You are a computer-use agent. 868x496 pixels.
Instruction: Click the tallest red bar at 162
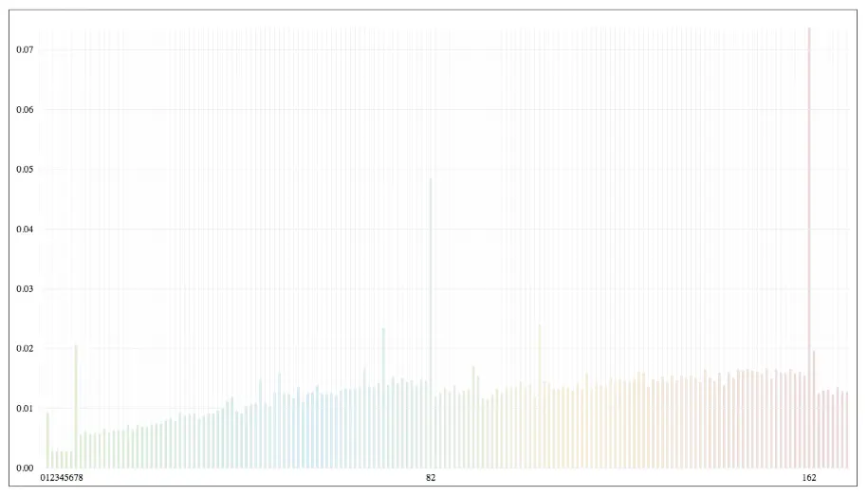tap(809, 247)
